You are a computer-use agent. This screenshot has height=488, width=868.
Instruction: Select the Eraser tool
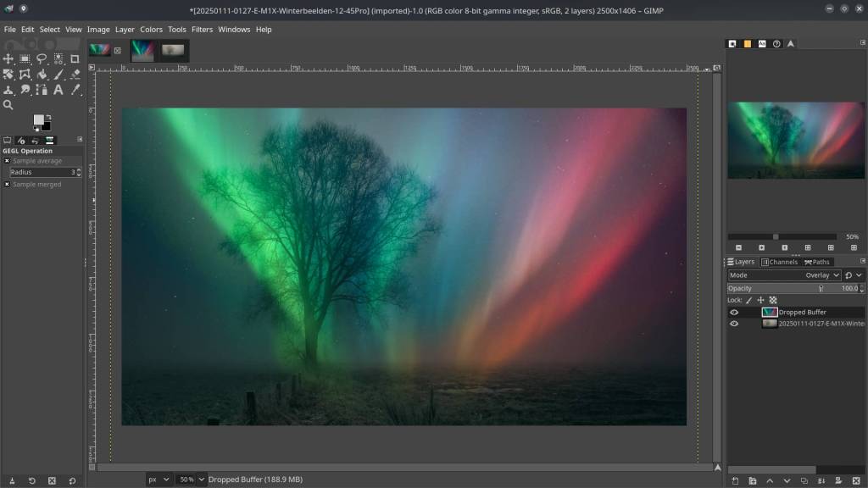[x=75, y=75]
